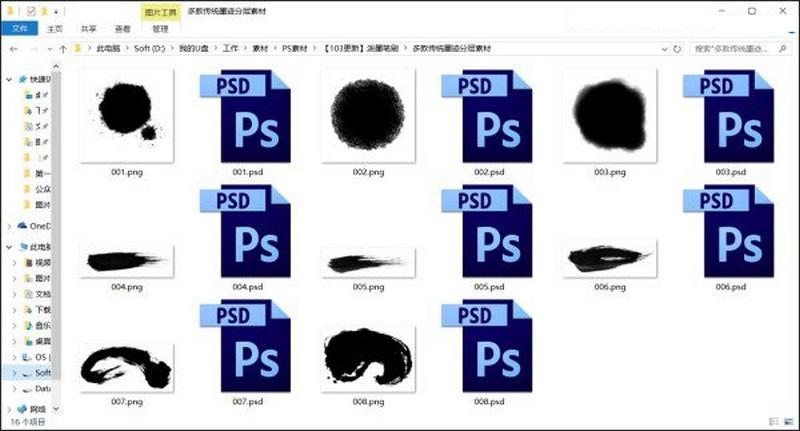Go to 【103更新】泼墨笔刷 in the breadcrumb

tap(361, 48)
